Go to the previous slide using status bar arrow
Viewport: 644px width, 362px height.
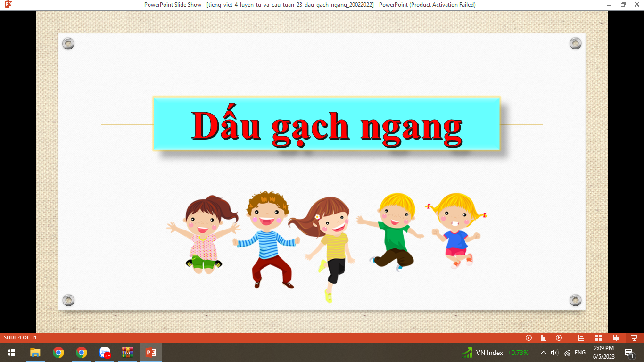point(528,337)
